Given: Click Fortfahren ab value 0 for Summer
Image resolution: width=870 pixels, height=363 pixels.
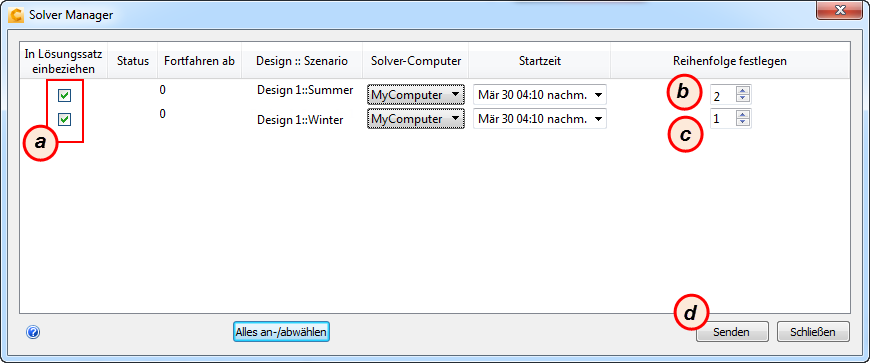Looking at the screenshot, I should [163, 89].
